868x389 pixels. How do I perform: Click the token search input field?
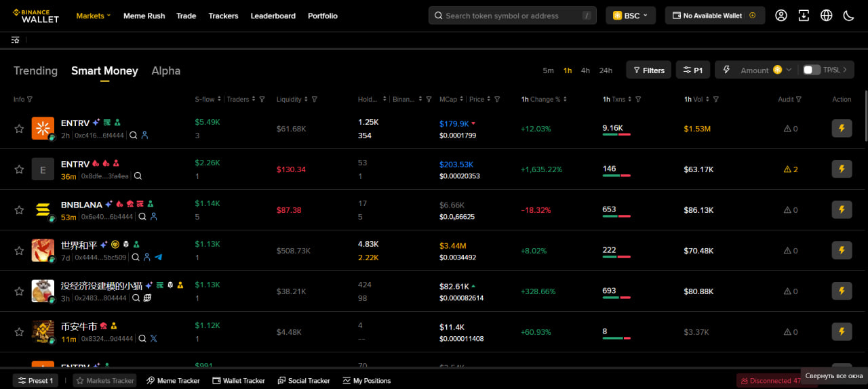pyautogui.click(x=509, y=16)
